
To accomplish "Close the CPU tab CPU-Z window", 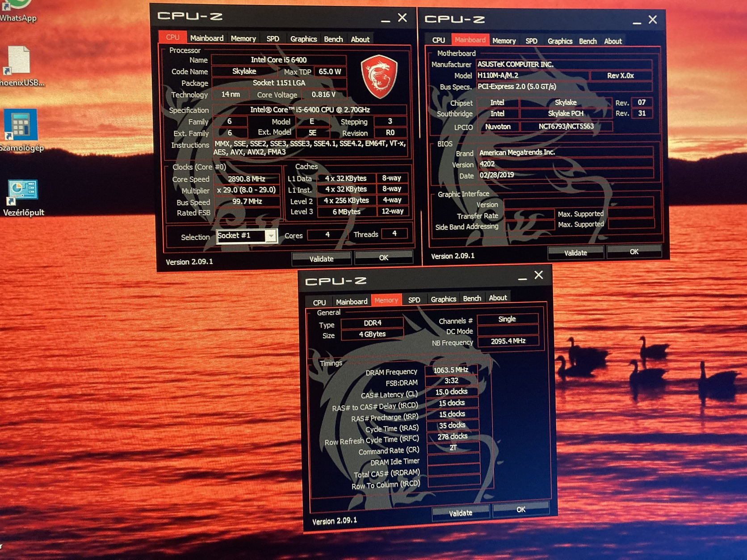I will [x=402, y=18].
